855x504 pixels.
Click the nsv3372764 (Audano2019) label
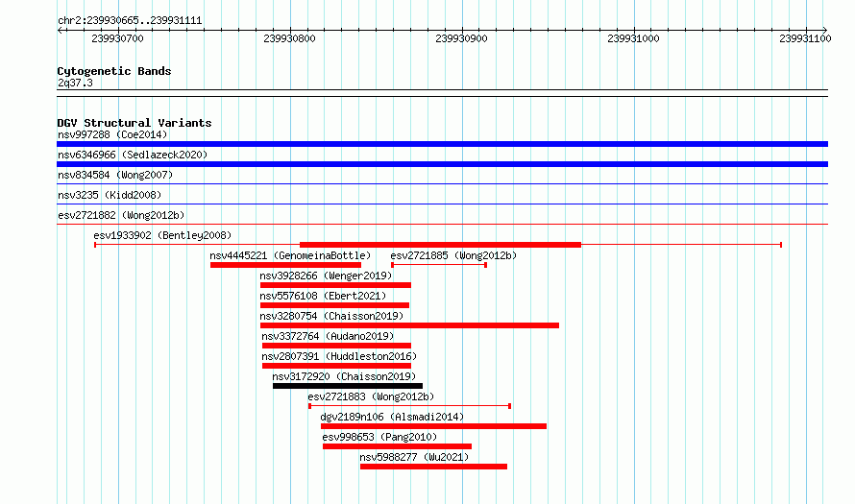point(328,336)
